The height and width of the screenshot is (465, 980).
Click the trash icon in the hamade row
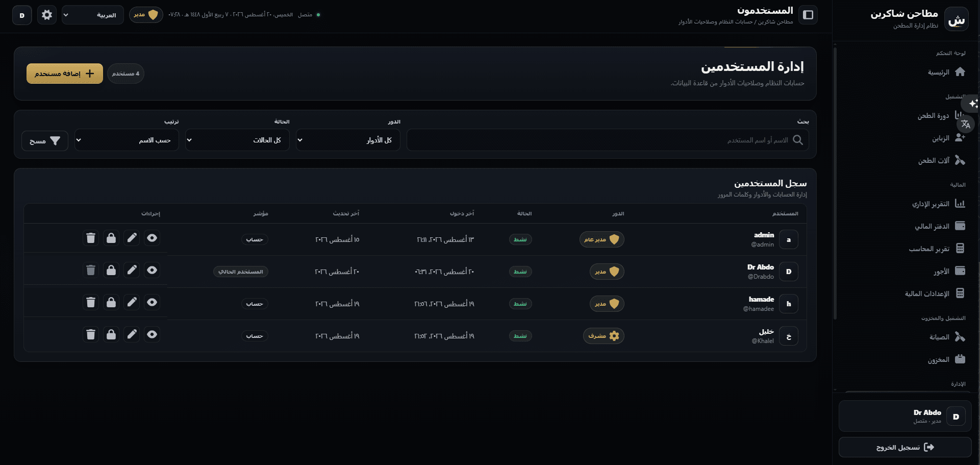[x=91, y=302]
